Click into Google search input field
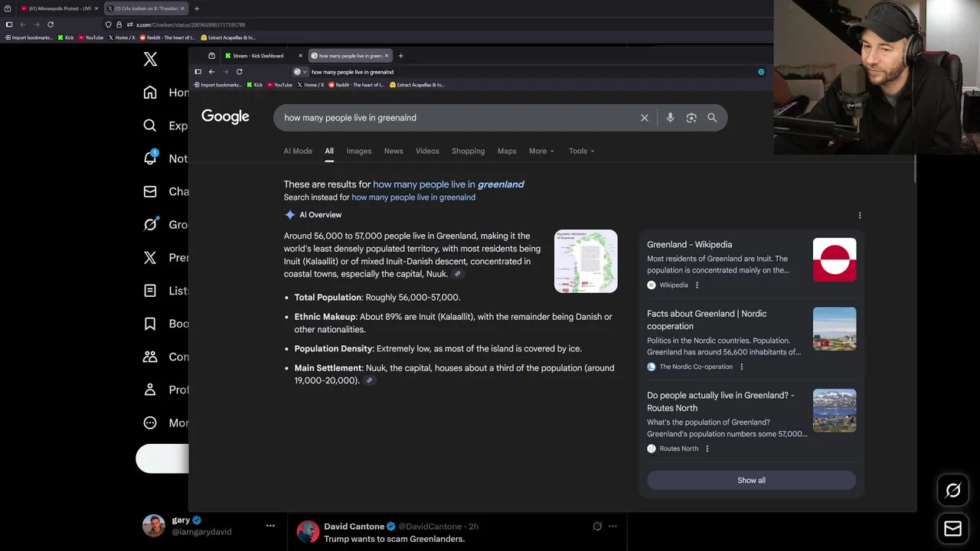The width and height of the screenshot is (980, 551). [458, 118]
